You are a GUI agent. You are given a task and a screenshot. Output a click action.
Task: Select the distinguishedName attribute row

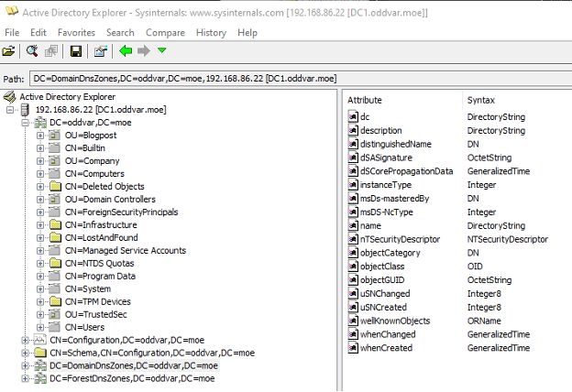396,144
